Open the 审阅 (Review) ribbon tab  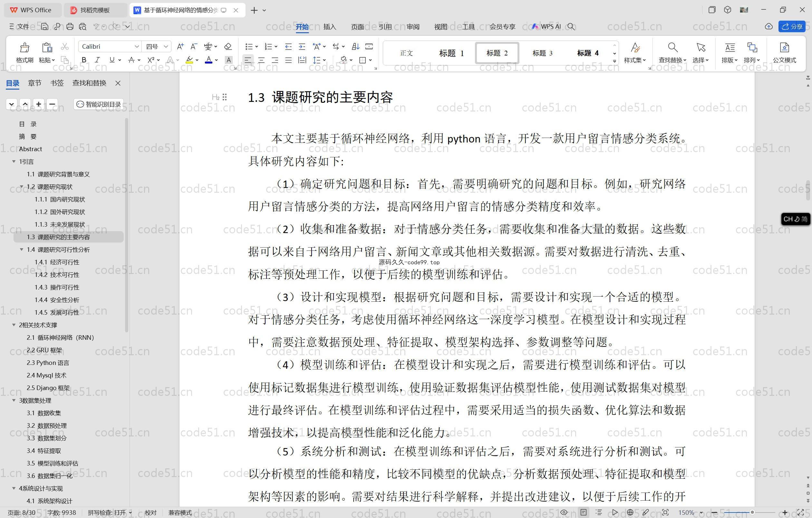coord(413,27)
